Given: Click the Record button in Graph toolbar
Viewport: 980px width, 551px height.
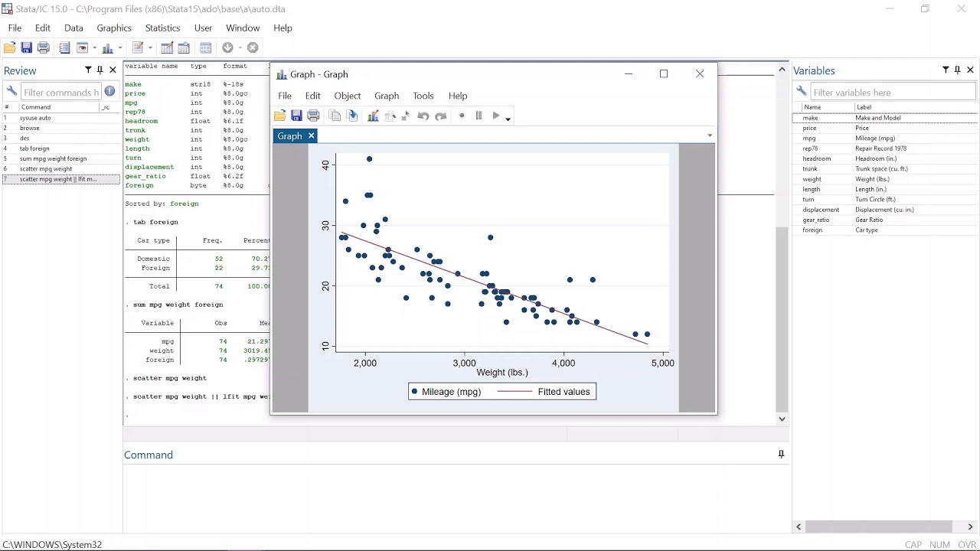Looking at the screenshot, I should click(461, 116).
